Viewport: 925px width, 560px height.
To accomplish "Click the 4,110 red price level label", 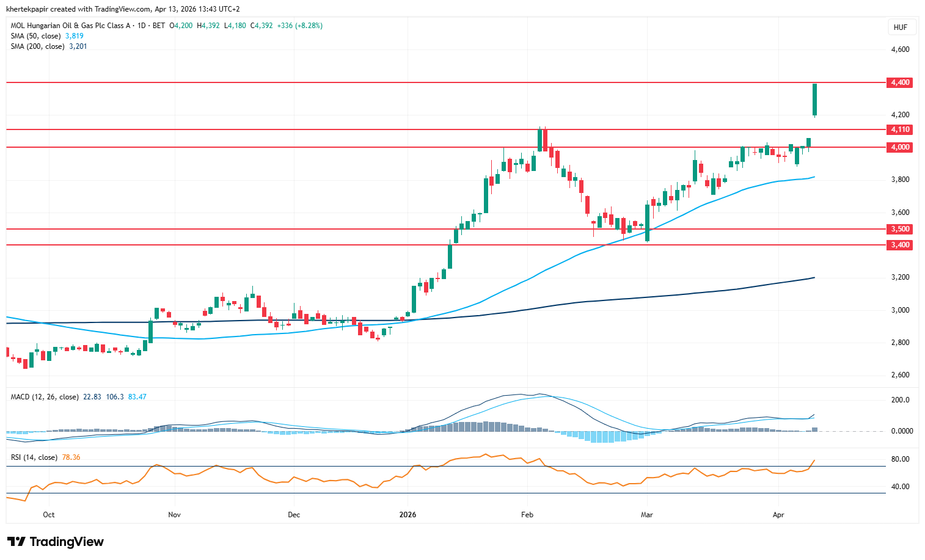I will 899,129.
